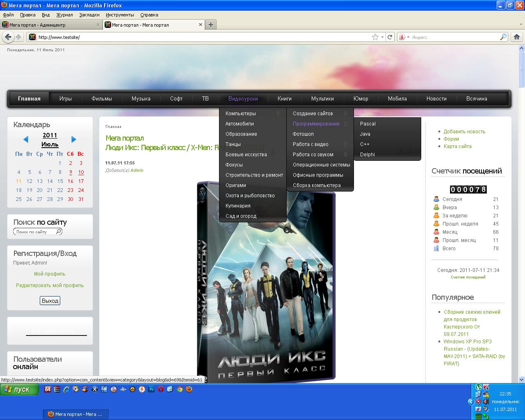
Task: Collapse the system tray with the arrow
Action: [471, 402]
